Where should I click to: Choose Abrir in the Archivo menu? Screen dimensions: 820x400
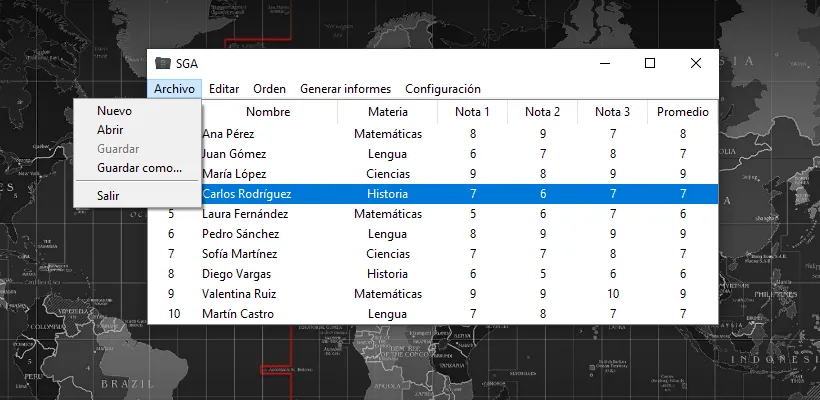tap(110, 130)
